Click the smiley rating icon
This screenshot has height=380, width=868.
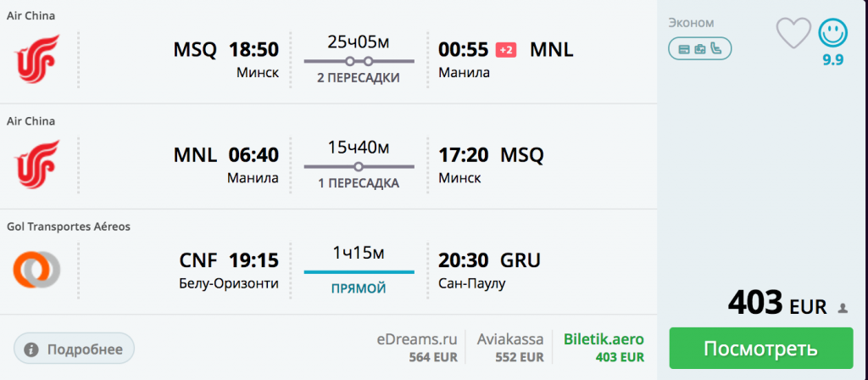coord(832,34)
